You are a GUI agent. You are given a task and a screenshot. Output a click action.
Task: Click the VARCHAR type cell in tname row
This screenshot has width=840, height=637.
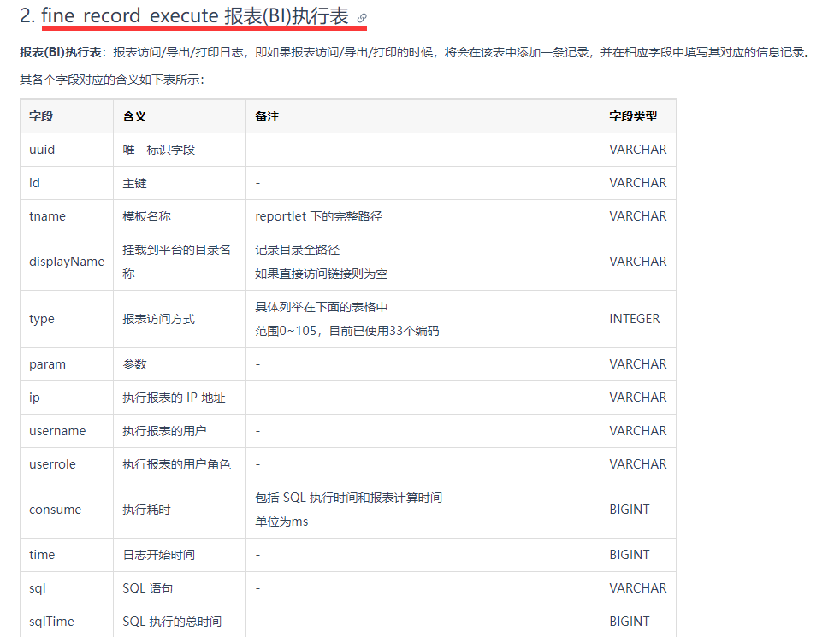(638, 216)
